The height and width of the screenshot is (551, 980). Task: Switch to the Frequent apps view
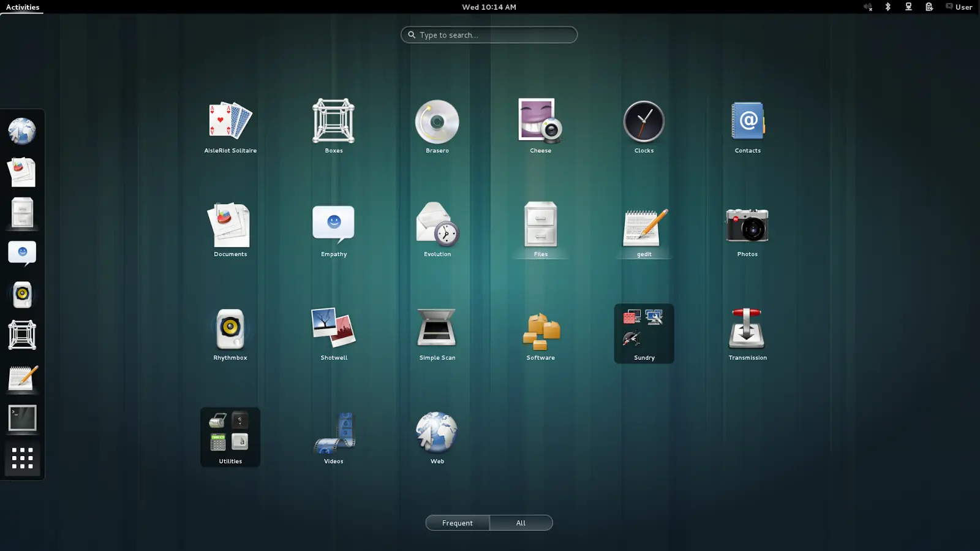click(x=458, y=523)
